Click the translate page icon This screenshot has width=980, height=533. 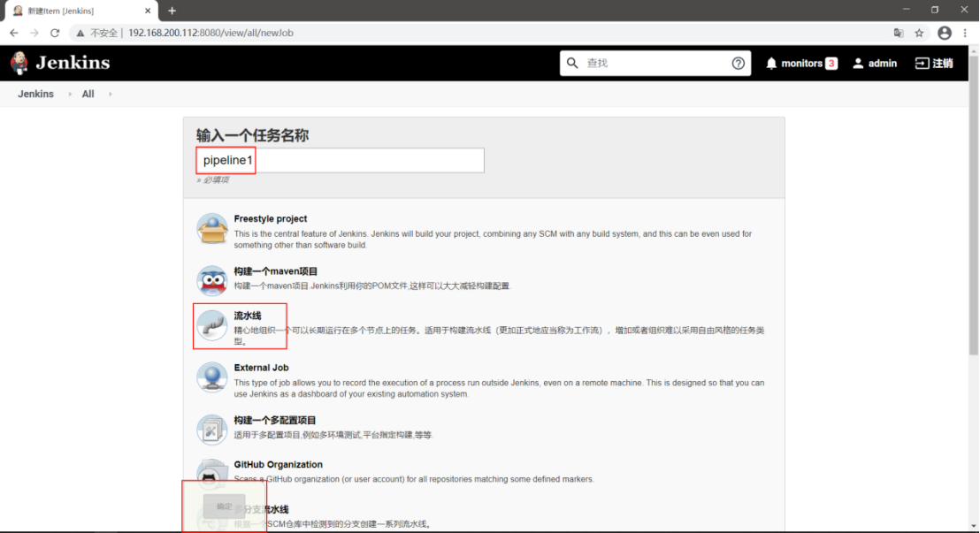(x=899, y=33)
